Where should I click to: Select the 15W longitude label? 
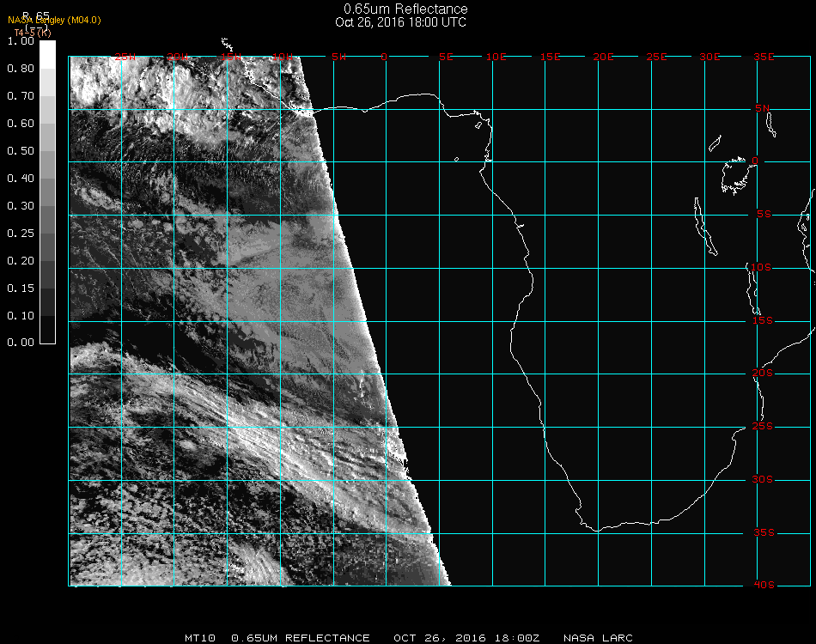coord(230,57)
